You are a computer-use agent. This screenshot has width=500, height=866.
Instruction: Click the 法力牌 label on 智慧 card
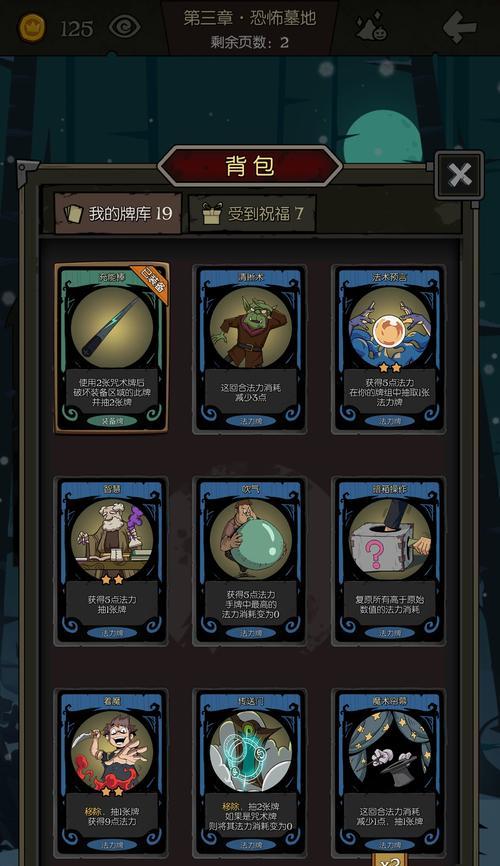[x=112, y=633]
